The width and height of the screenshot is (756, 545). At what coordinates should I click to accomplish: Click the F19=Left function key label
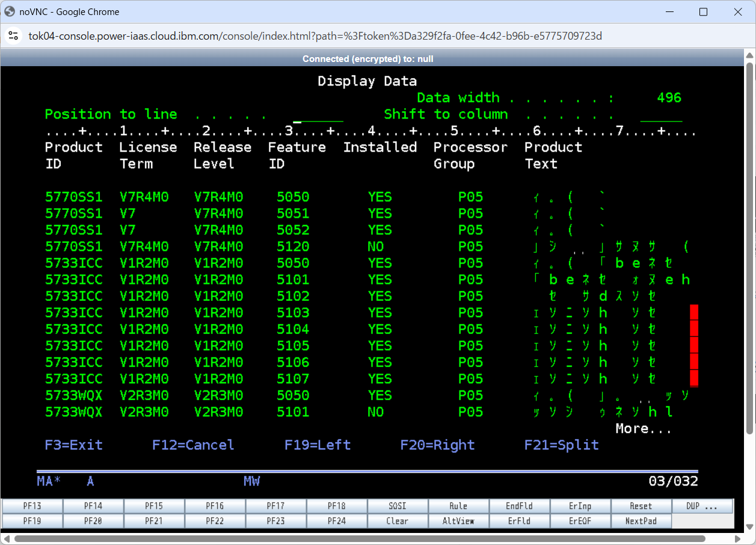click(318, 445)
